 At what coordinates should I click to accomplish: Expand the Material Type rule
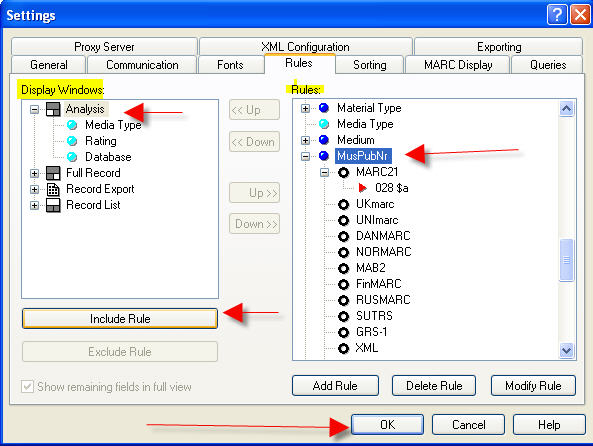pyautogui.click(x=305, y=109)
